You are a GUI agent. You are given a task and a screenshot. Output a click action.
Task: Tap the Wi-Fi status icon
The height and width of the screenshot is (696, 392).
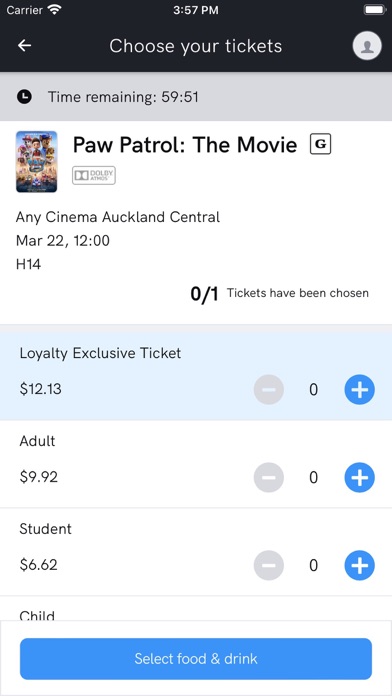(x=55, y=10)
